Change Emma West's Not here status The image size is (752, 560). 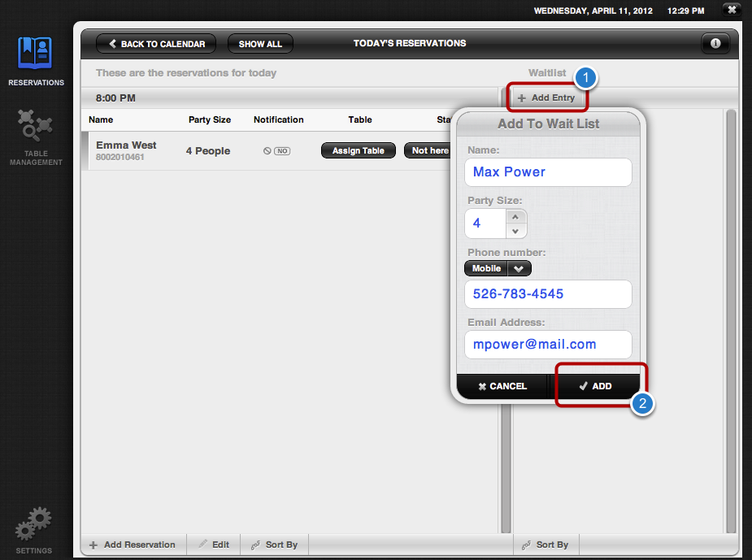pyautogui.click(x=428, y=150)
